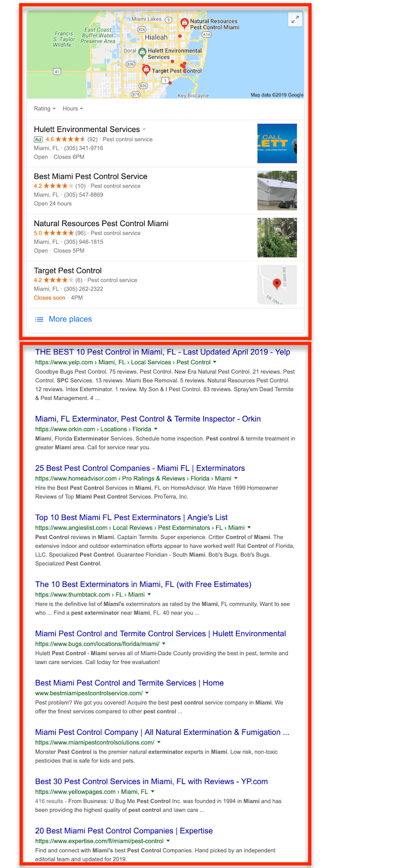Open the Expertise 20 Best Miami result
Screen dimensions: 396x868
124,831
